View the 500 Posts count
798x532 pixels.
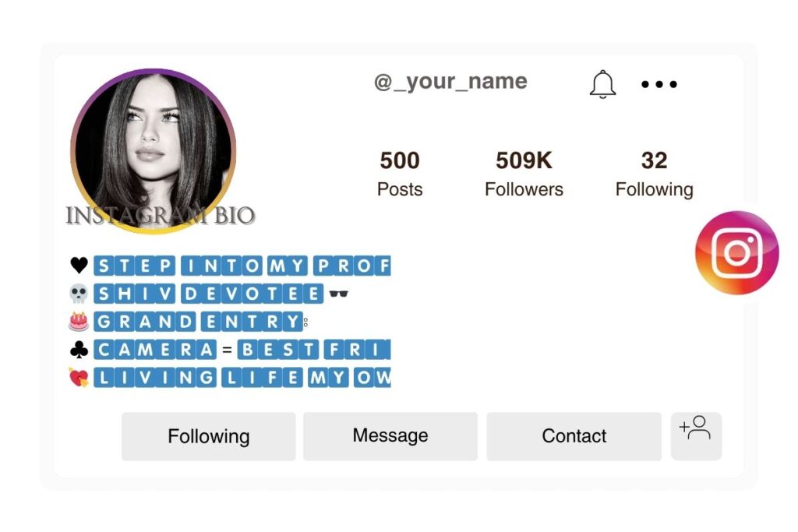(x=399, y=171)
